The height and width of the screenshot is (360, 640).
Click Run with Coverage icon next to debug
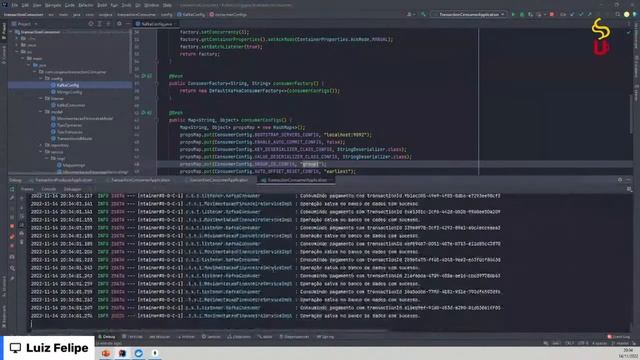530,14
